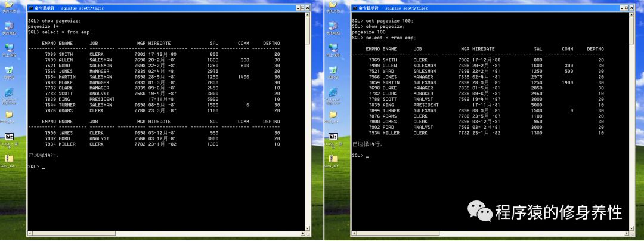The height and width of the screenshot is (241, 644).
Task: Click the up scroll arrow in the pagesize 100 window
Action: 631,14
